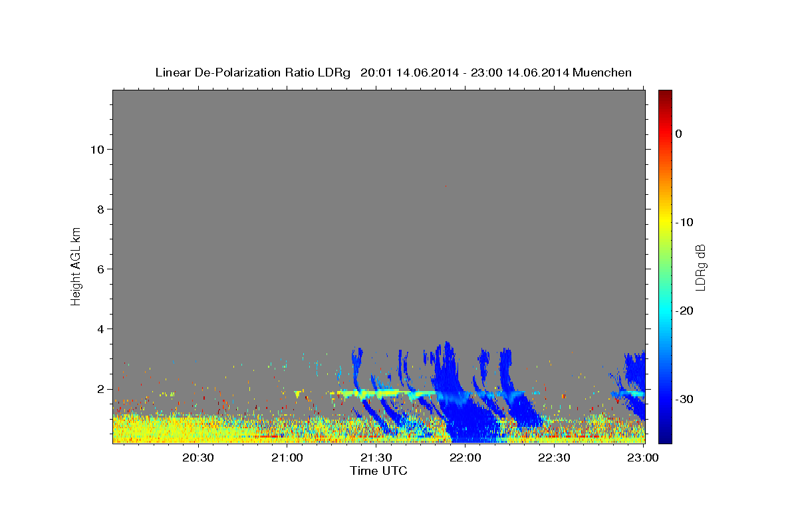Click the colorbar value -10
This screenshot has width=798, height=532.
(x=685, y=222)
